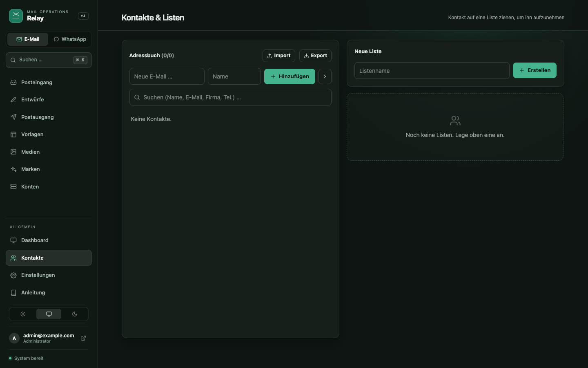The height and width of the screenshot is (368, 588).
Task: Click Kontakte & Listen page title
Action: pos(153,18)
